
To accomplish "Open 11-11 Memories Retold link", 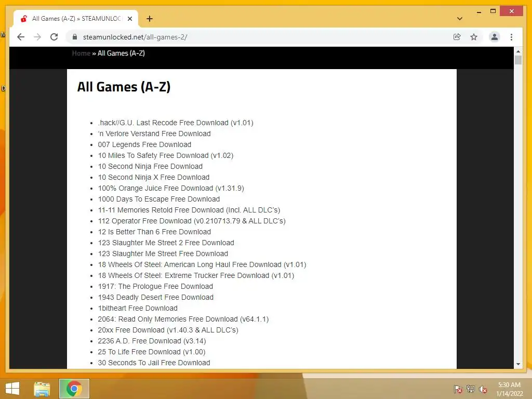I will (x=189, y=210).
